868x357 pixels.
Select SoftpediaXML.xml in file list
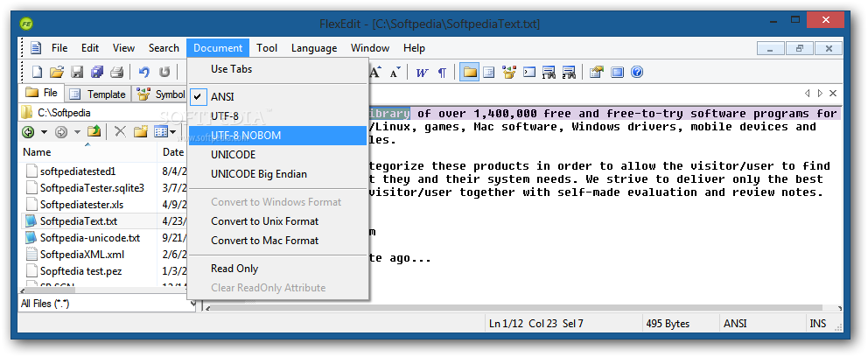[x=82, y=255]
